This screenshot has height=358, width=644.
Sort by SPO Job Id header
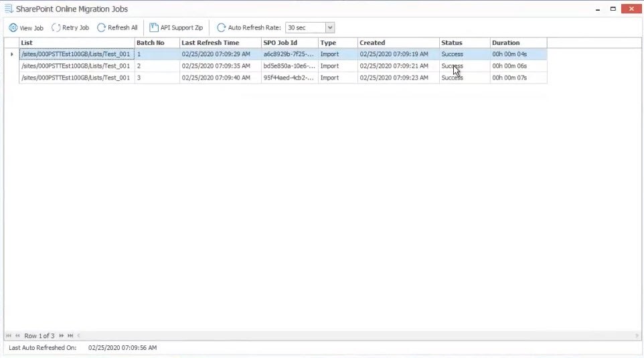(x=290, y=43)
